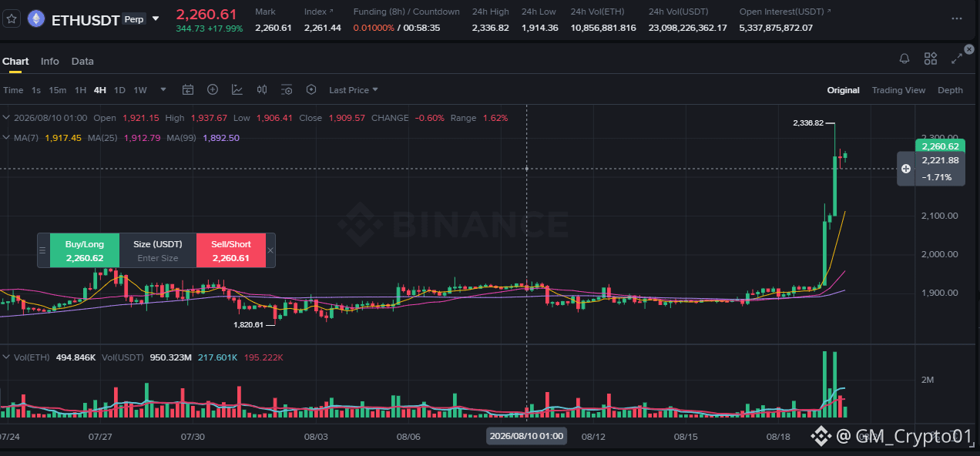Expand more time intervals dropdown
The image size is (980, 456).
coord(163,89)
